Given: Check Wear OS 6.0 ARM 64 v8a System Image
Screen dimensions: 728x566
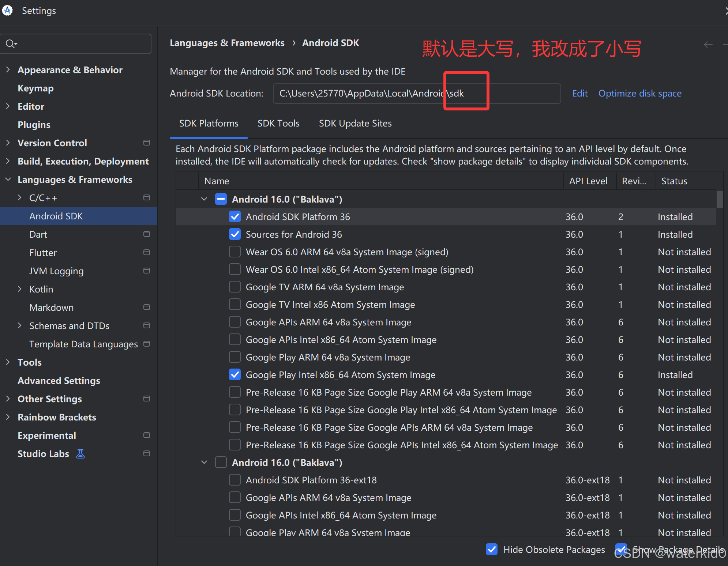Looking at the screenshot, I should pos(235,252).
